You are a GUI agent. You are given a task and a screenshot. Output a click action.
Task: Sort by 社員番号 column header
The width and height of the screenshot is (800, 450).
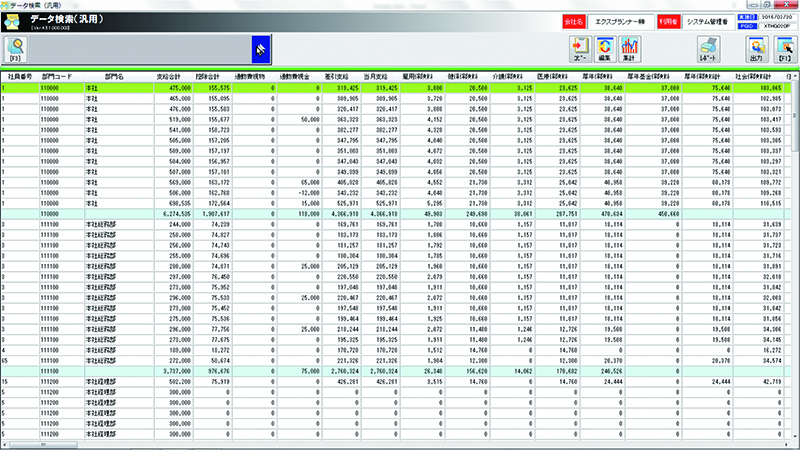click(18, 76)
